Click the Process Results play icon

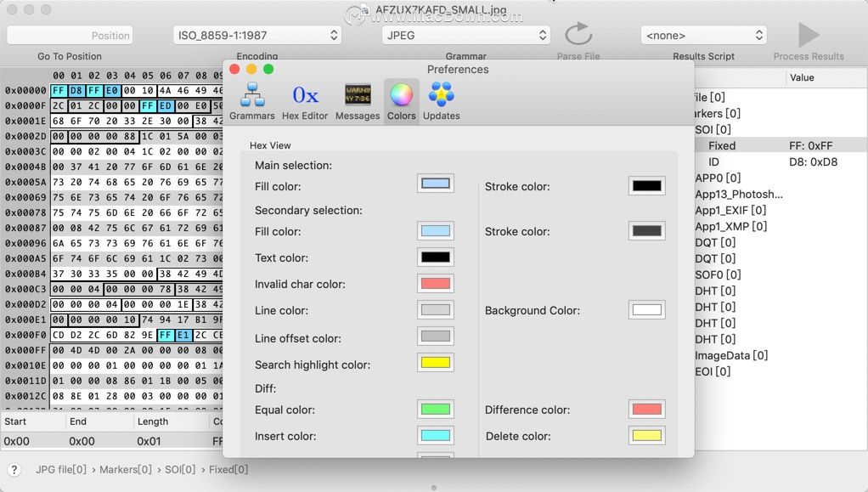(x=809, y=36)
